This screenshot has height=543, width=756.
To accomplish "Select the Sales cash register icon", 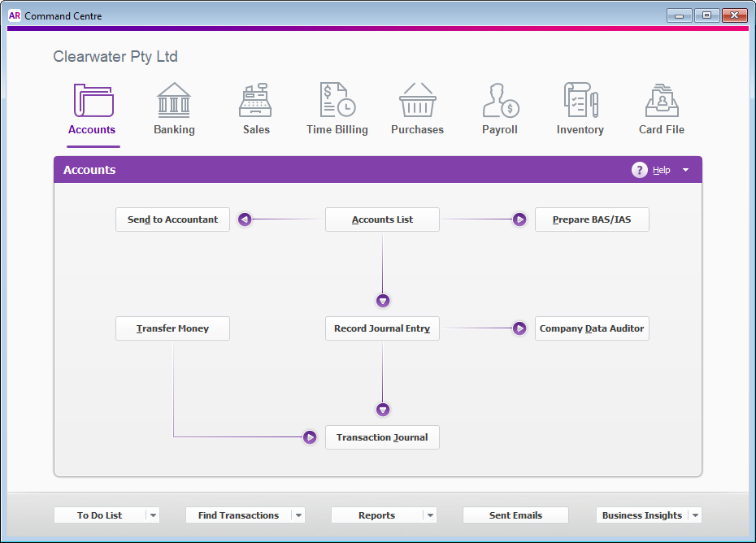I will tap(255, 100).
